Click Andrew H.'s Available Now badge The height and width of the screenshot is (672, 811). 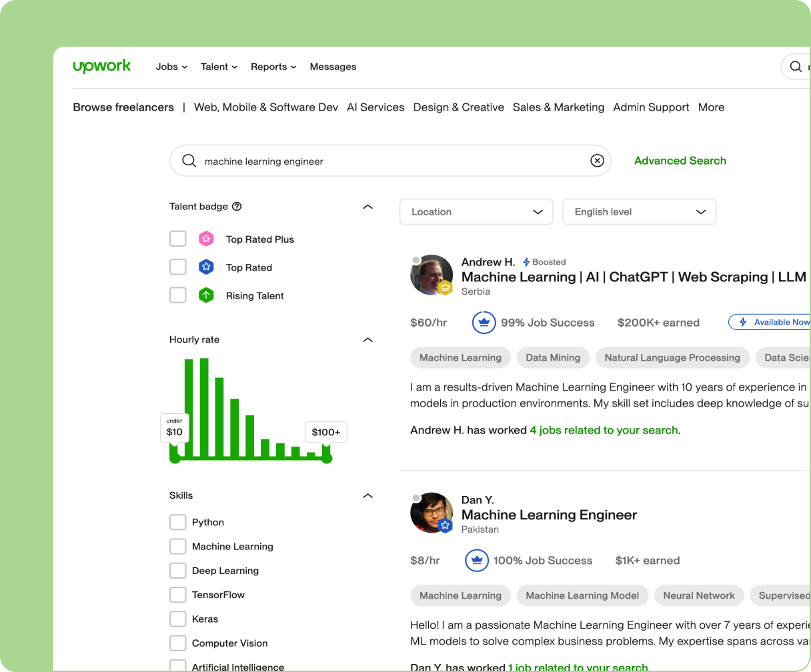(x=770, y=322)
